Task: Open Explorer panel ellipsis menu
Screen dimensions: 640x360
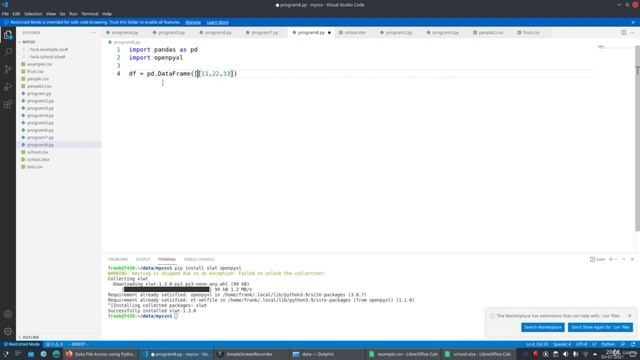Action: point(93,33)
